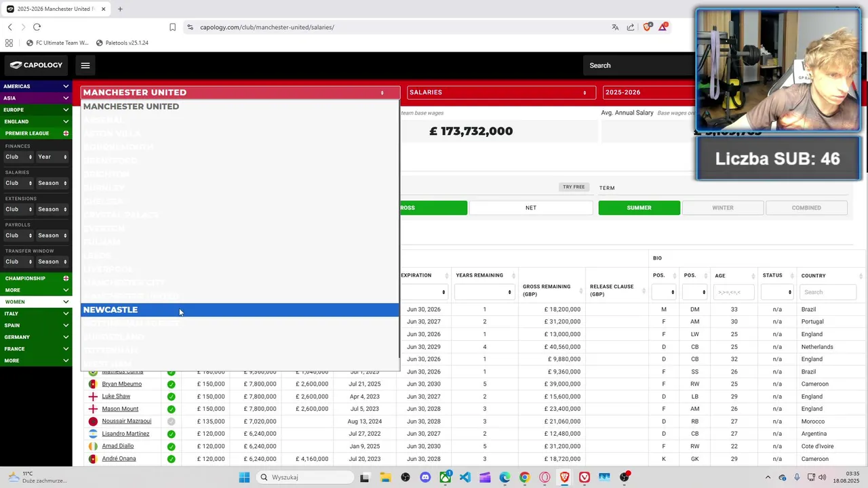868x488 pixels.
Task: Open the Manchester United club dropdown
Action: (241, 92)
